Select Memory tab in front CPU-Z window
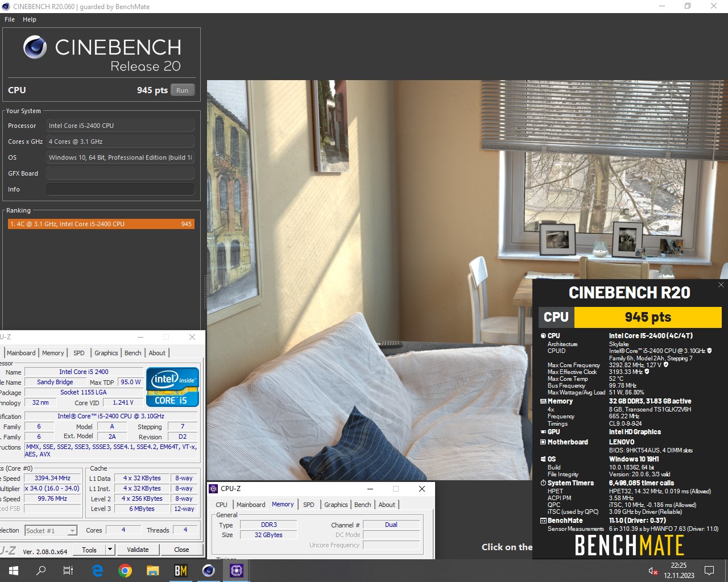 (283, 504)
